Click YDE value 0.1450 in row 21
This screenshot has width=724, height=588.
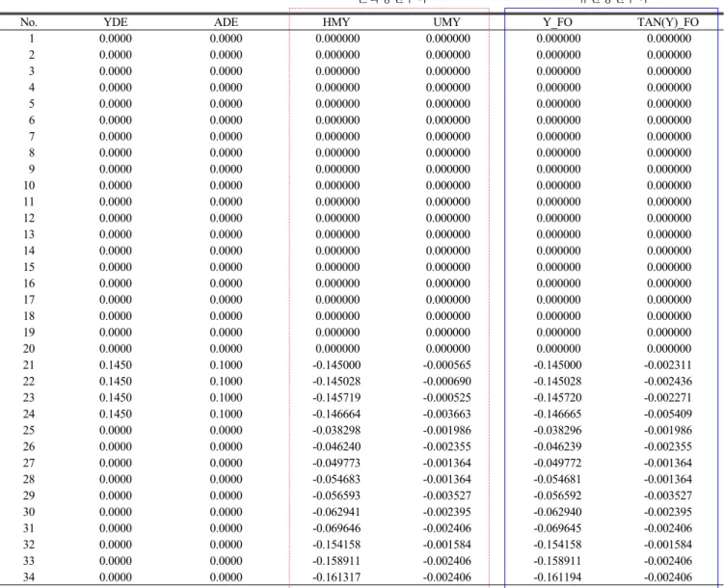coord(116,365)
